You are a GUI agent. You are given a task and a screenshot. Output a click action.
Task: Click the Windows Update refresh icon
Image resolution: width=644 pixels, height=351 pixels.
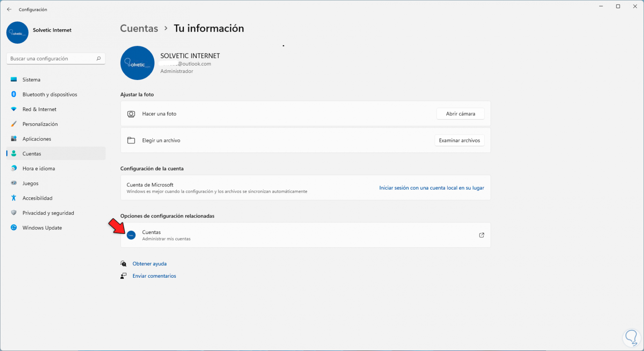pos(14,228)
